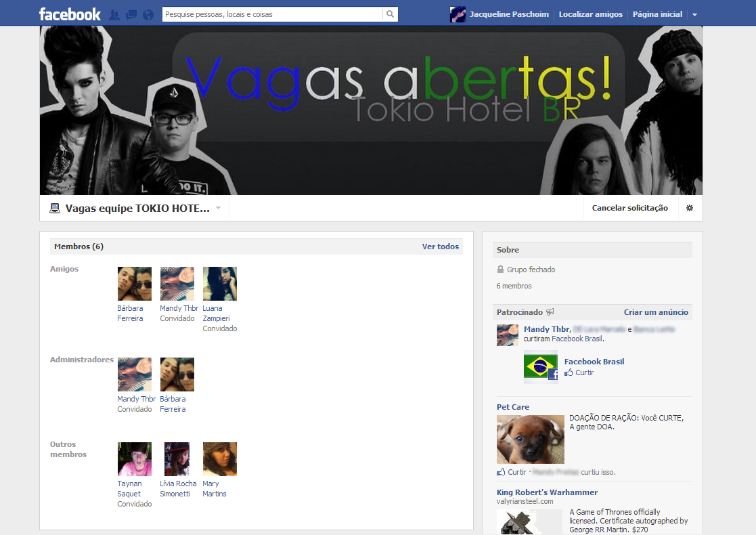Click the search magnifier button
756x535 pixels.
coord(390,14)
